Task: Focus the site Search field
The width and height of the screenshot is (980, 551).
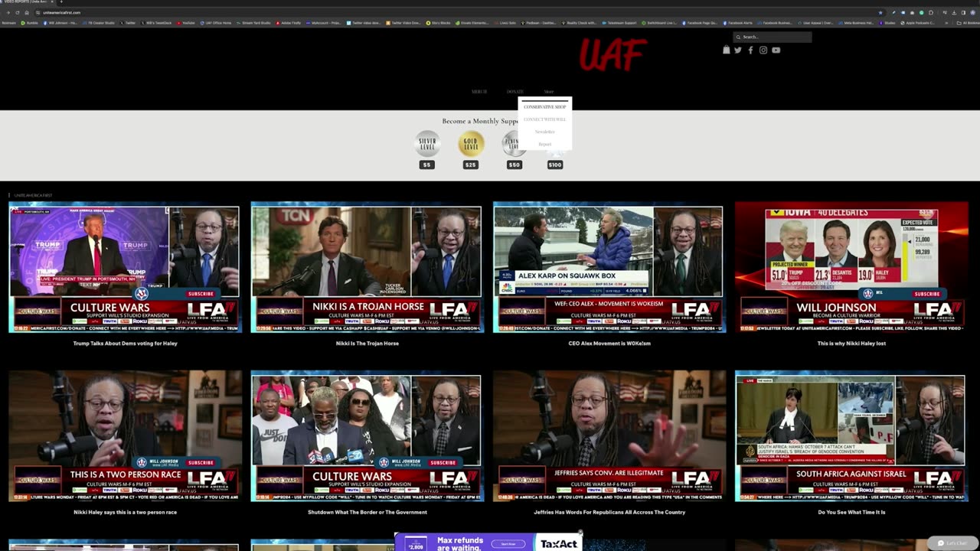Action: (x=772, y=37)
